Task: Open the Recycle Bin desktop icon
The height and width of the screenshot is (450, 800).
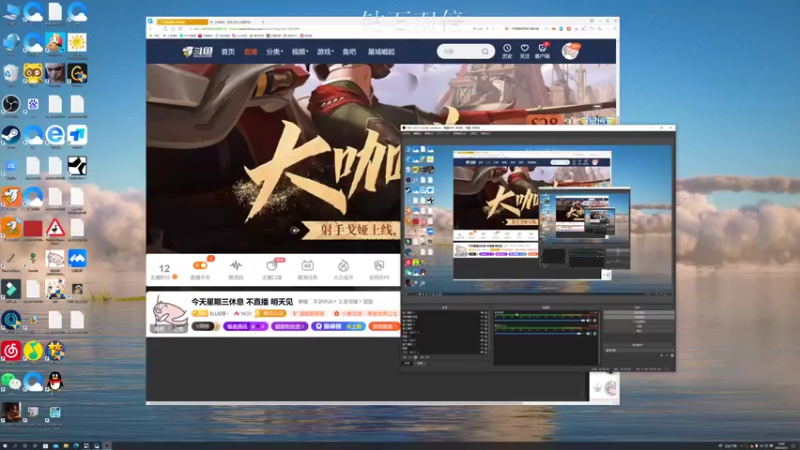Action: [11, 74]
